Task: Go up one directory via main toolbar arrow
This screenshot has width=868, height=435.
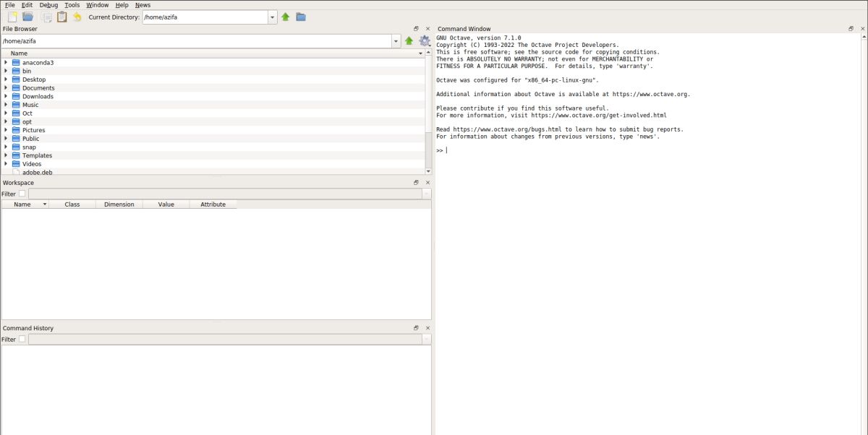Action: [286, 17]
